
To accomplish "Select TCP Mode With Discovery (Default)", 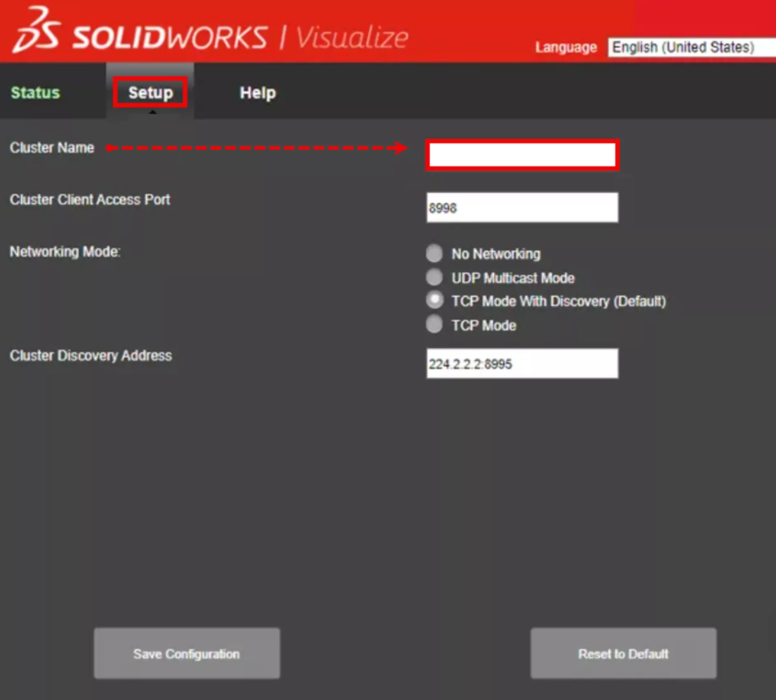I will pyautogui.click(x=434, y=300).
